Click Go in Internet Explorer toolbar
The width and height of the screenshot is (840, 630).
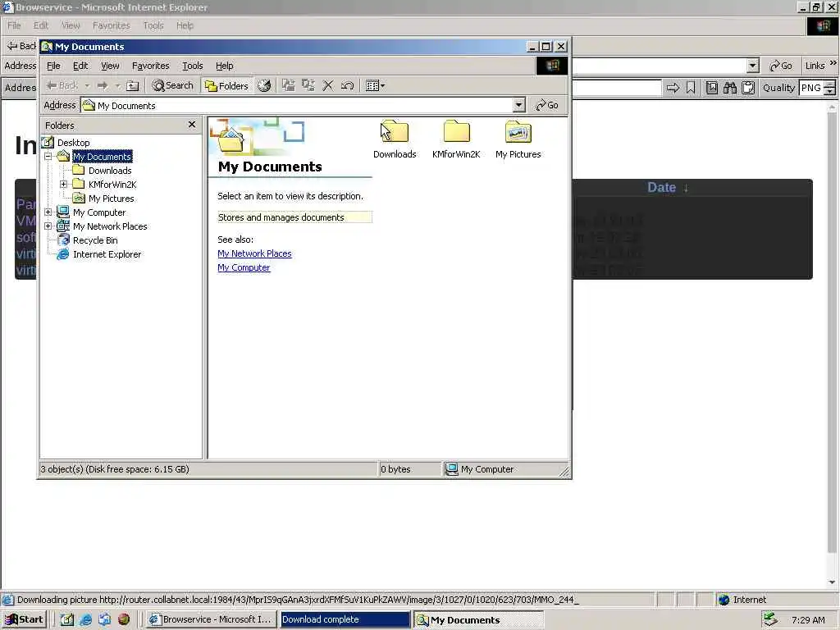781,66
